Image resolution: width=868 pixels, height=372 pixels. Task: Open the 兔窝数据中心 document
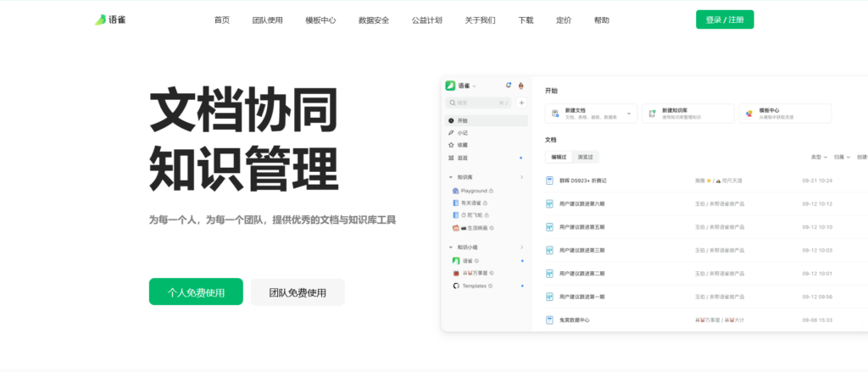point(575,320)
